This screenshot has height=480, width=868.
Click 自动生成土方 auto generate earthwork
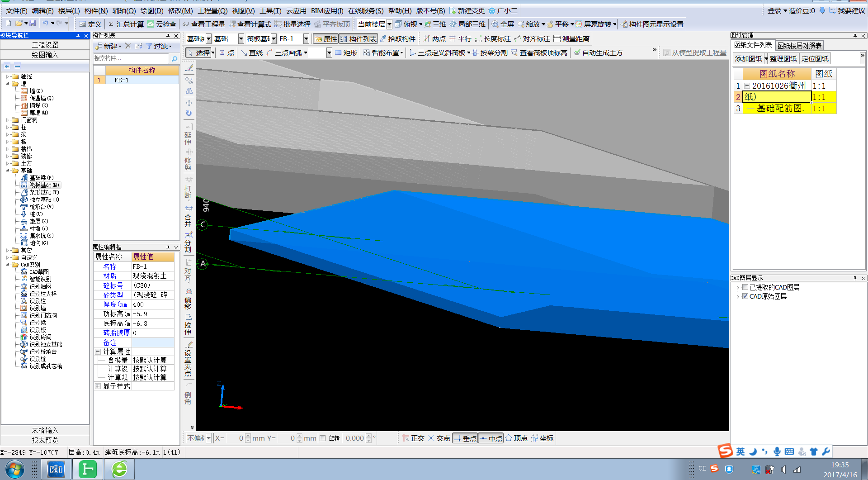[598, 53]
